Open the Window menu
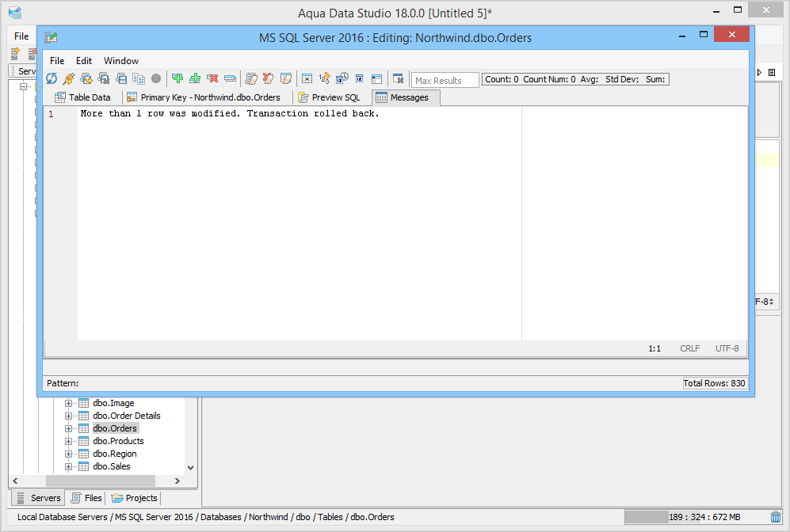The height and width of the screenshot is (532, 790). point(121,61)
